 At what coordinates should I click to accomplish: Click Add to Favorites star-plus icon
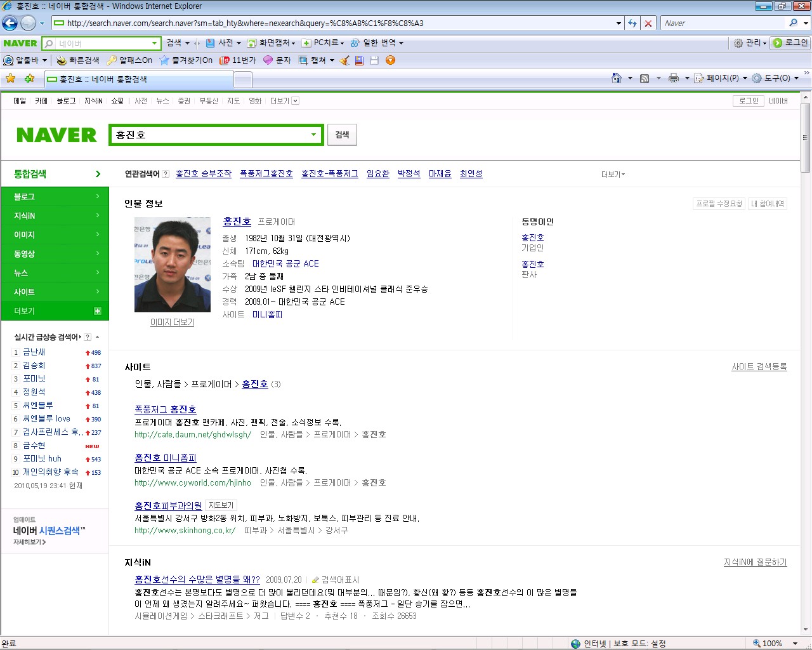29,79
